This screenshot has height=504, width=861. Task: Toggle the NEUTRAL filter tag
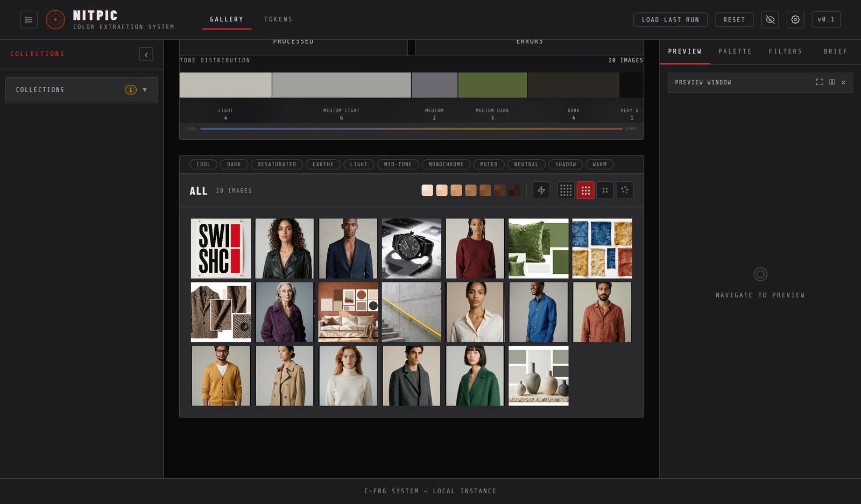pos(526,165)
